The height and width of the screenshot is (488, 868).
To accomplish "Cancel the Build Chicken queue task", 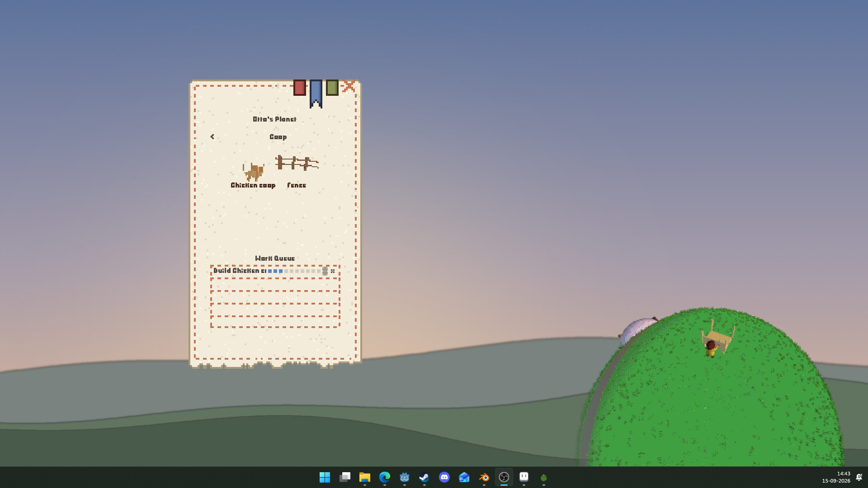I will 333,271.
